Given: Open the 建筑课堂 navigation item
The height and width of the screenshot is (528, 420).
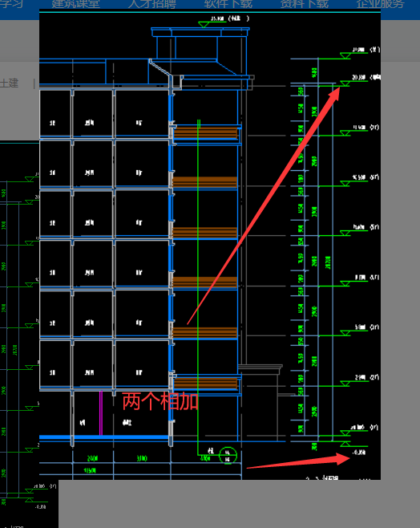Looking at the screenshot, I should (x=75, y=4).
